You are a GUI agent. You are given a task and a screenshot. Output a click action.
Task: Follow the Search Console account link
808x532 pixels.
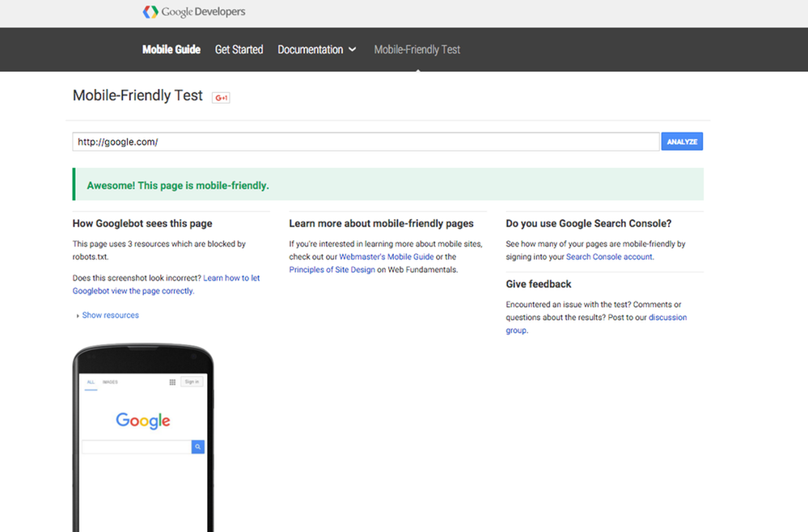[x=608, y=257]
